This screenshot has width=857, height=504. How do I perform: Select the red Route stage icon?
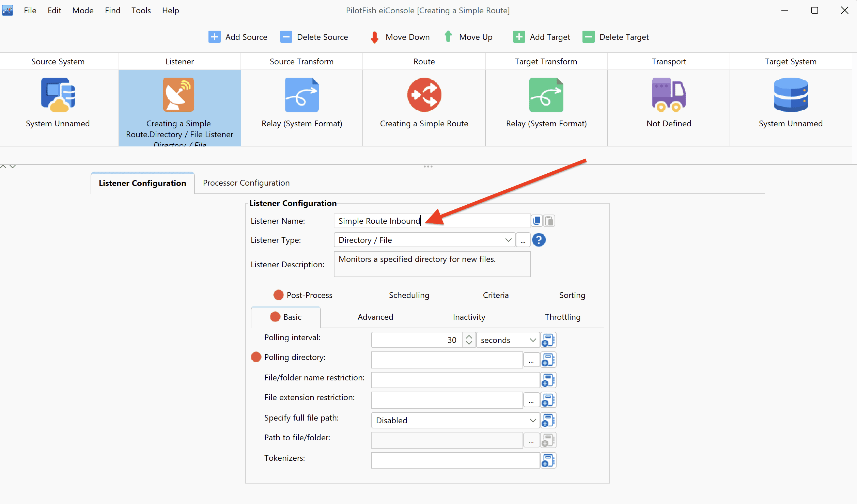coord(424,95)
